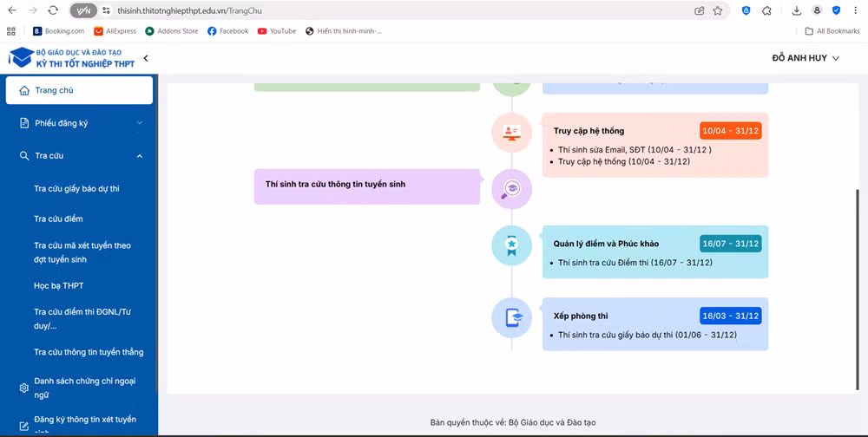868x437 pixels.
Task: Open Tra cứu mã xét tuyển theo đợt
Action: [82, 252]
